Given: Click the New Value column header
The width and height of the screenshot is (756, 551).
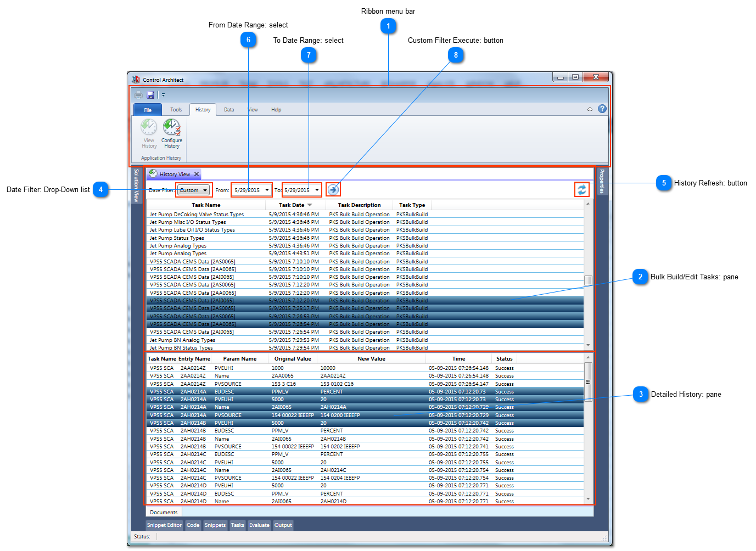Looking at the screenshot, I should tap(371, 359).
